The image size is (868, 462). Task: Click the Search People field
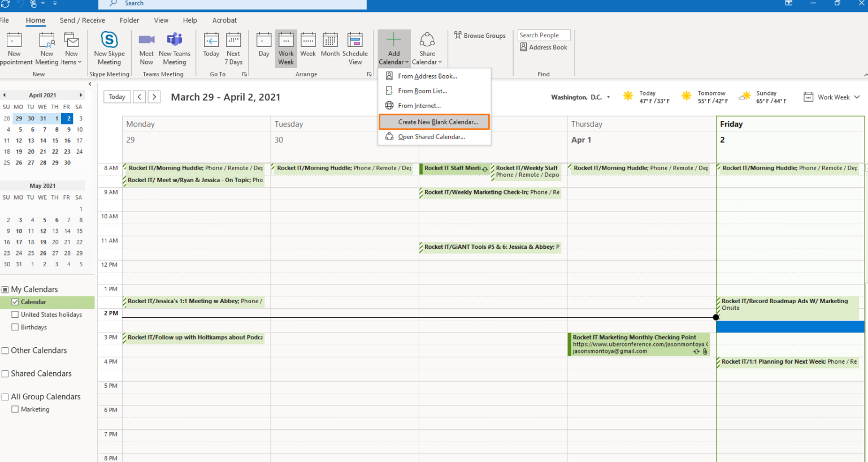pyautogui.click(x=543, y=34)
